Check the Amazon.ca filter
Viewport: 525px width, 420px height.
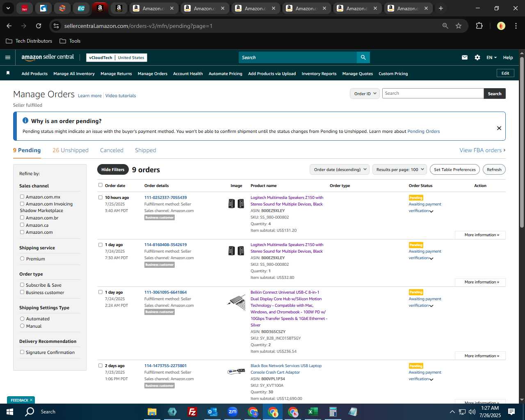22,225
